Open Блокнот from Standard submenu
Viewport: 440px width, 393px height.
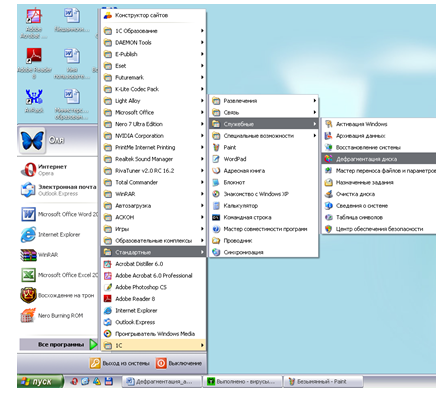(x=263, y=182)
